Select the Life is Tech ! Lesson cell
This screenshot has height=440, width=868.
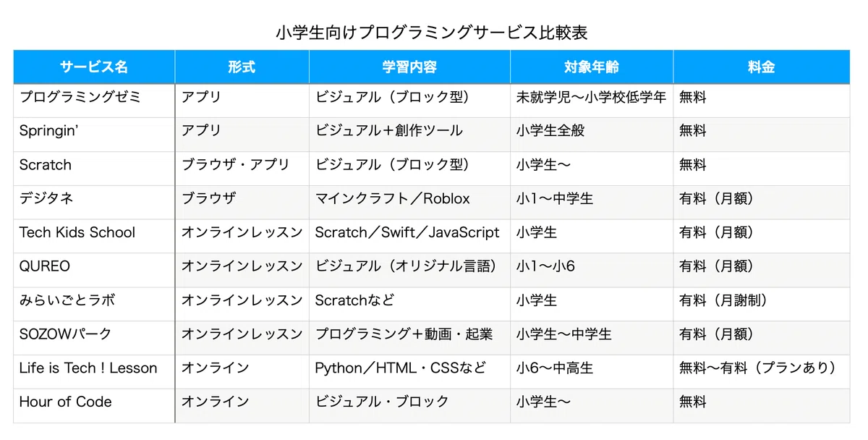pyautogui.click(x=94, y=372)
